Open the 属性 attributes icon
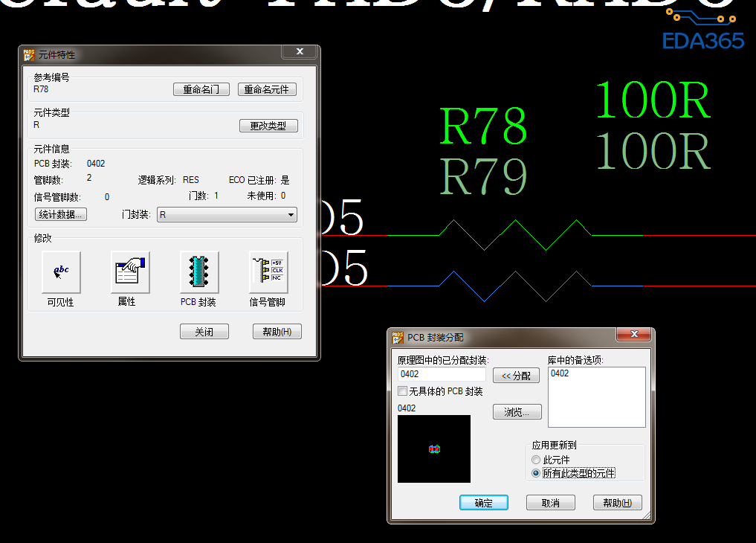Viewport: 756px width, 543px height. [130, 272]
